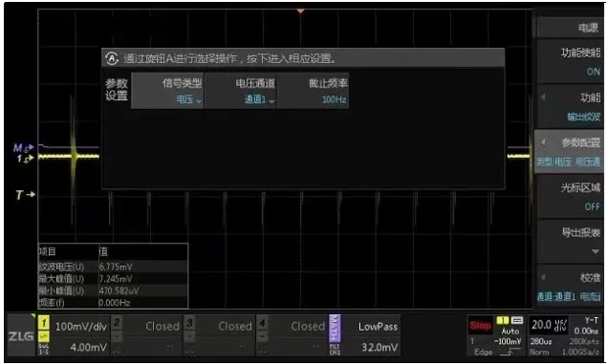Select the 参数配置 side menu item
This screenshot has width=606, height=364.
point(569,152)
